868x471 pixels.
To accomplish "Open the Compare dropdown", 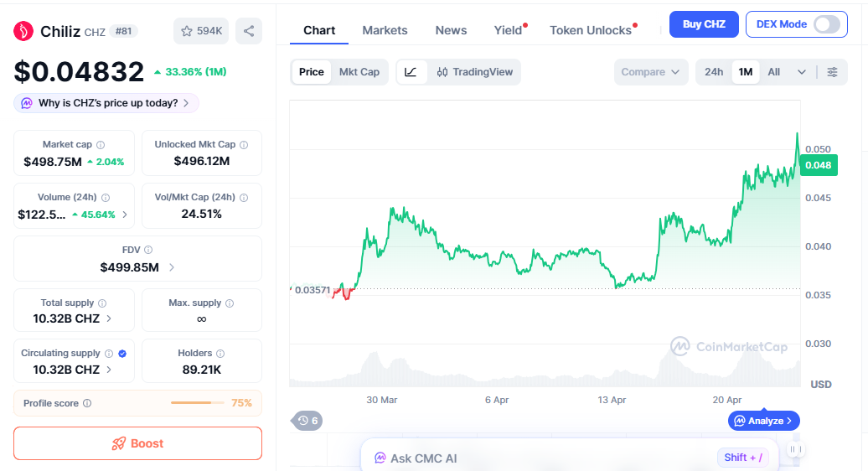I will pyautogui.click(x=651, y=72).
